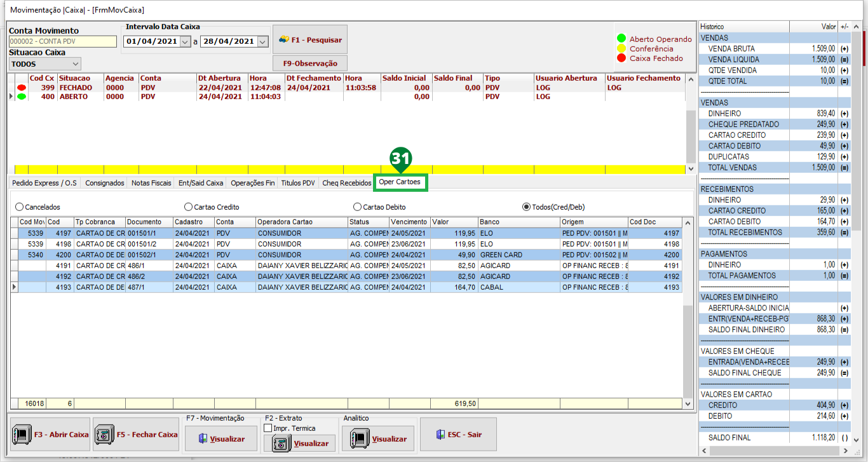868x462 pixels.
Task: Select the Cartao Debito radio button
Action: [358, 207]
